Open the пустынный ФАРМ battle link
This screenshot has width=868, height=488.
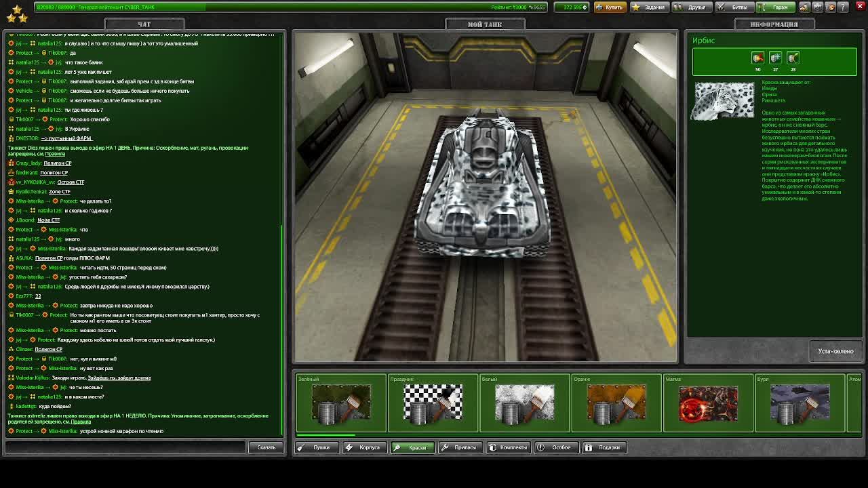(x=66, y=138)
